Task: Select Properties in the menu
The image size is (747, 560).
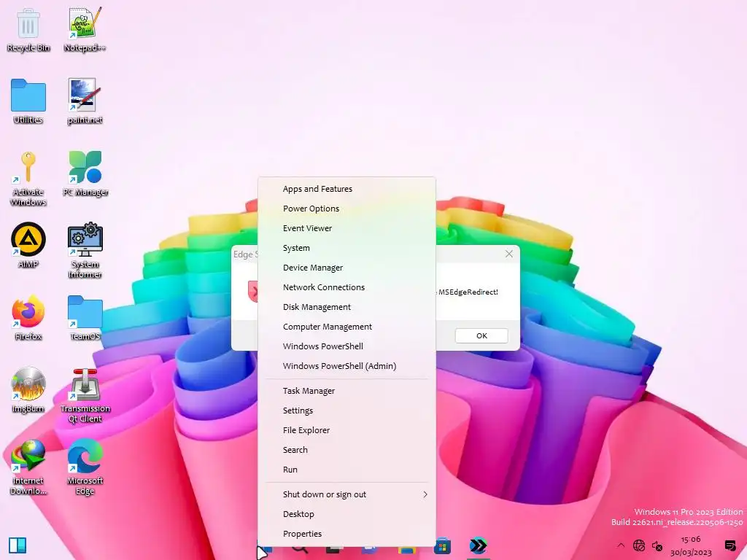Action: [x=347, y=534]
